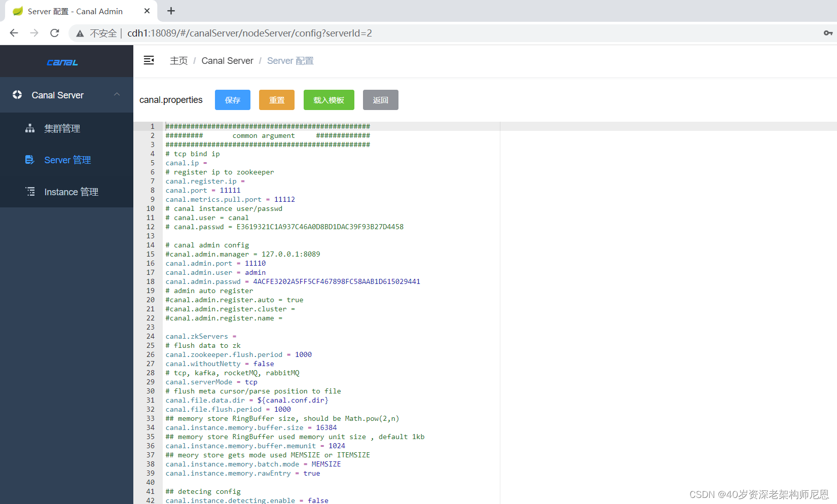
Task: Click the Server 管理 document icon
Action: (30, 160)
